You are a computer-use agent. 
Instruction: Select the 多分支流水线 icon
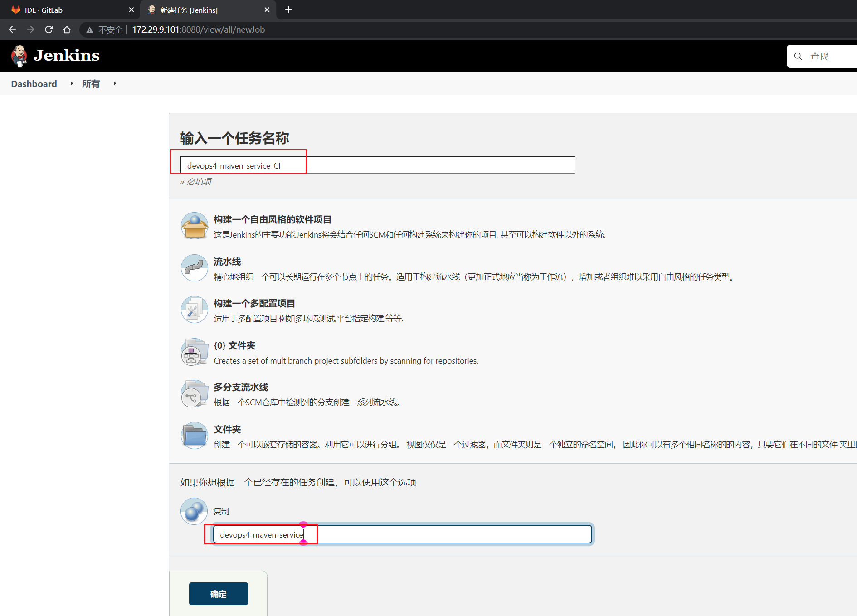pos(194,393)
